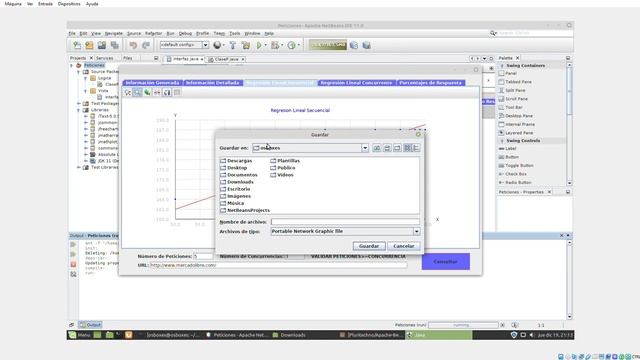Click the URL input field

(278, 265)
